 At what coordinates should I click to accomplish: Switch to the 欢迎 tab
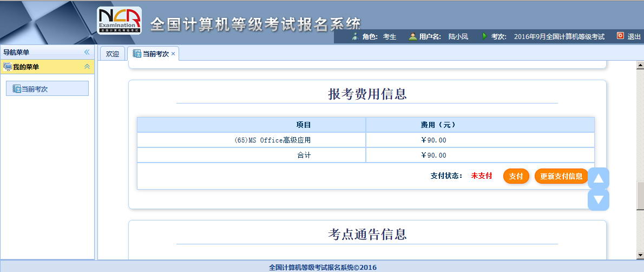click(x=112, y=54)
